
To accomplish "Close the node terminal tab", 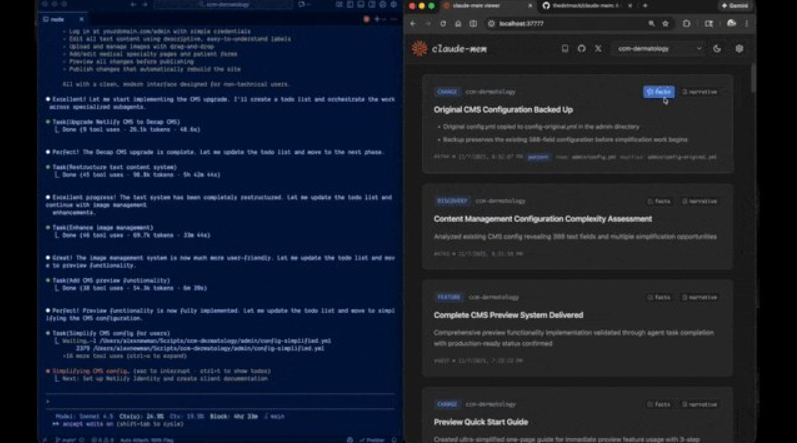I will (81, 19).
